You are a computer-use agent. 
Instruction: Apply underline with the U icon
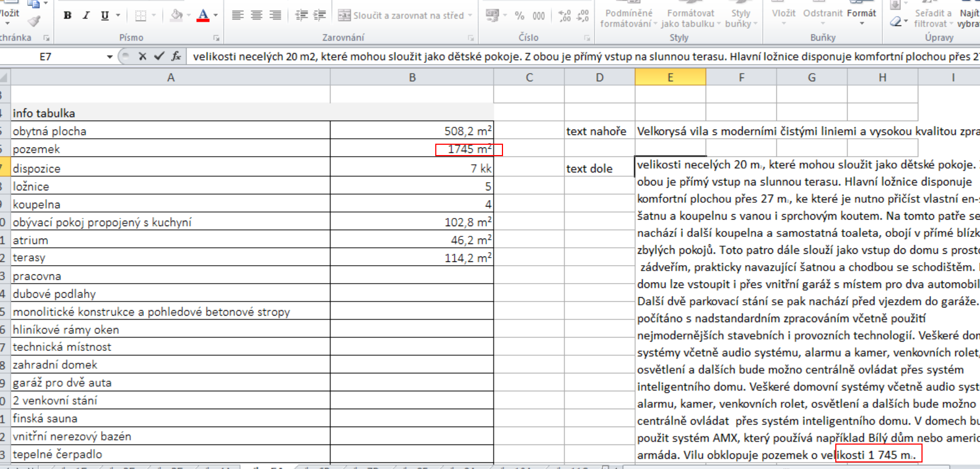105,16
